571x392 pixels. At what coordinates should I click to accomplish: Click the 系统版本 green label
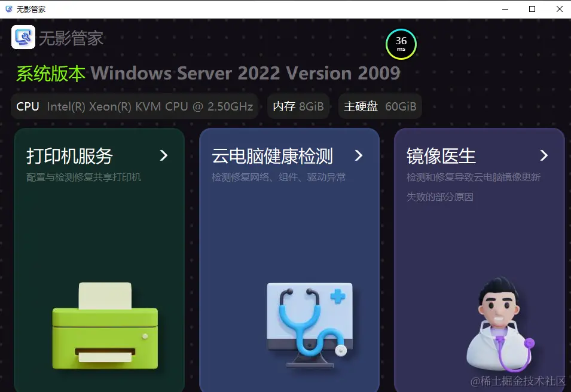click(51, 73)
